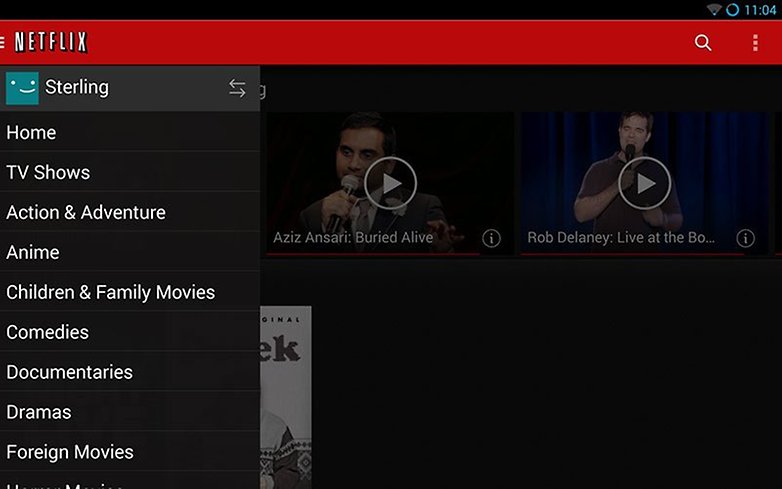Go to Home in the drawer
The width and height of the screenshot is (782, 489).
tap(130, 132)
